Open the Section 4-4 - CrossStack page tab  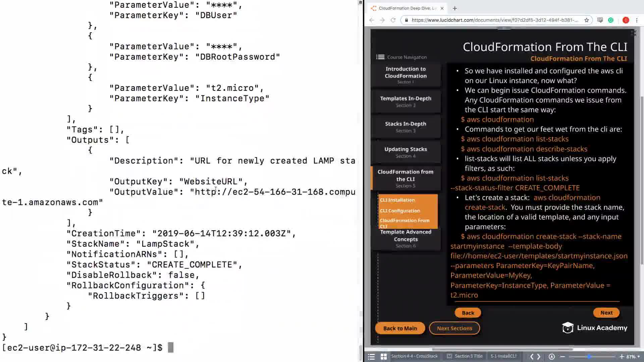point(414,356)
